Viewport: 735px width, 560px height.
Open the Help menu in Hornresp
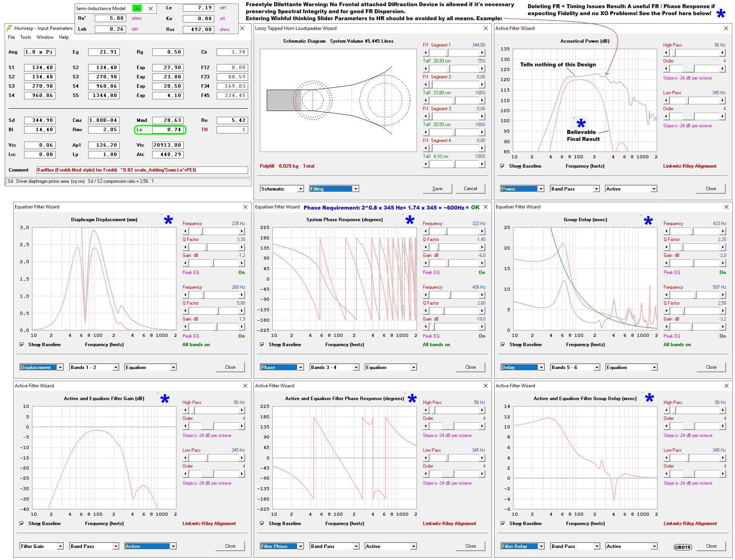point(64,37)
